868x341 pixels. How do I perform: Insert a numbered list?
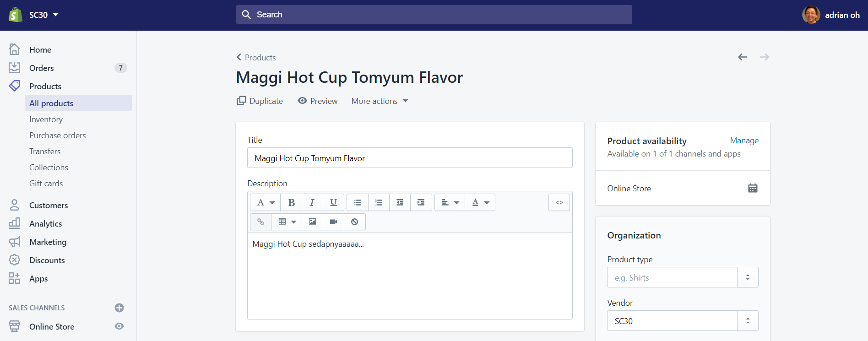(x=379, y=202)
